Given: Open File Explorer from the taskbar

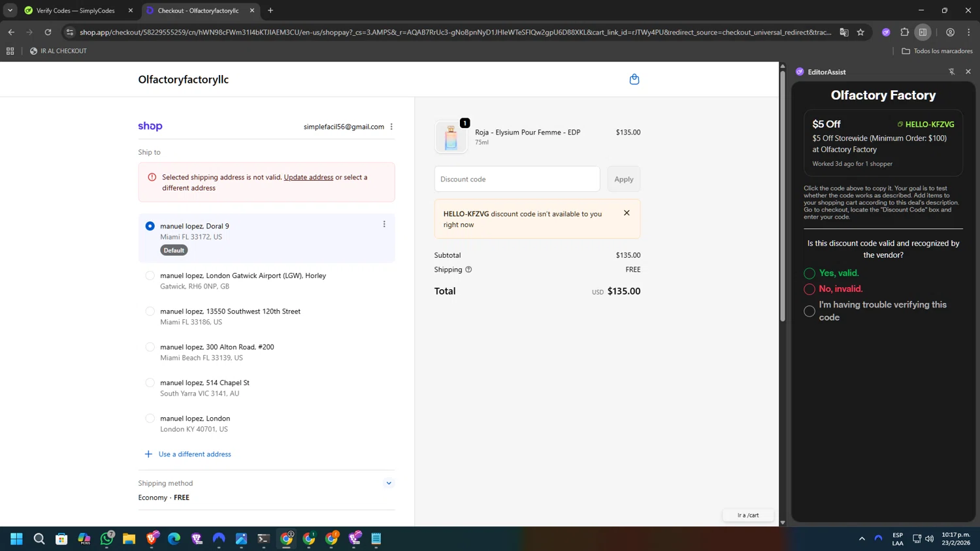Looking at the screenshot, I should (129, 539).
